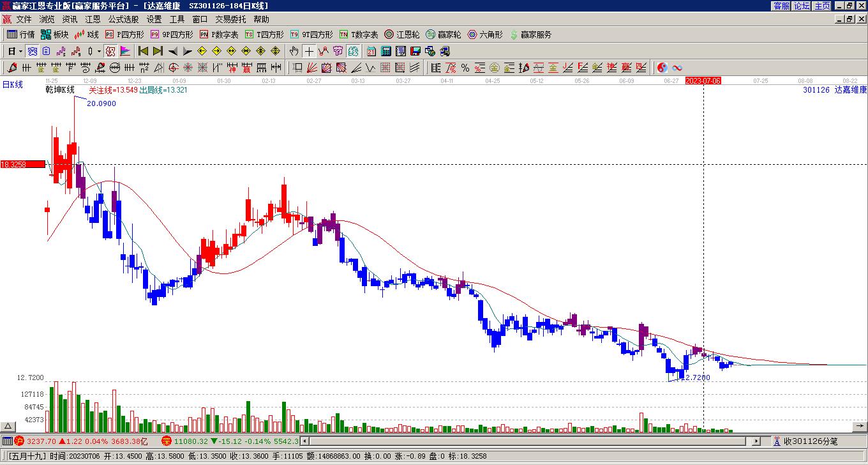Click the 客服 button in title bar
The image size is (868, 465).
point(781,6)
